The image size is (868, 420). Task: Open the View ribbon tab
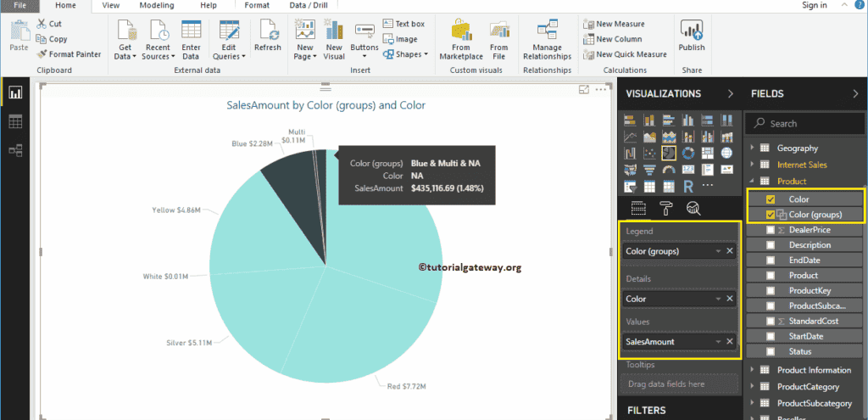point(111,6)
